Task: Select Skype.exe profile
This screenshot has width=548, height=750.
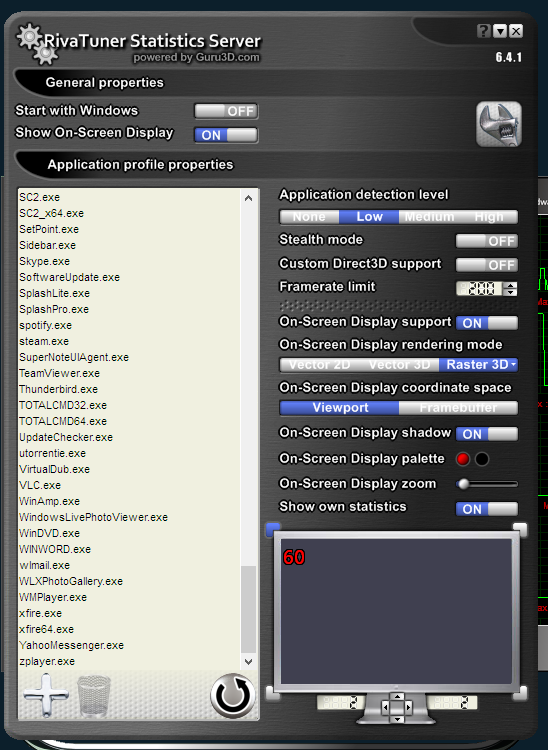Action: point(44,261)
